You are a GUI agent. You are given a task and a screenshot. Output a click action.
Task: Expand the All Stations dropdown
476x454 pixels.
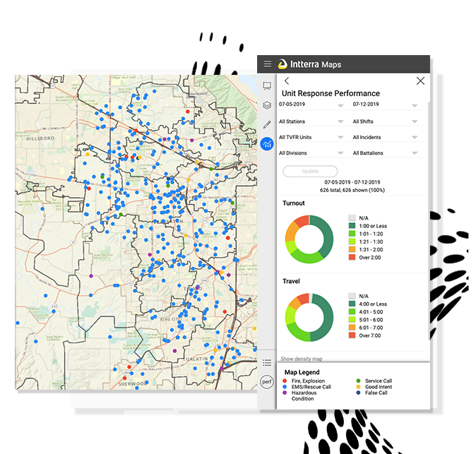311,121
